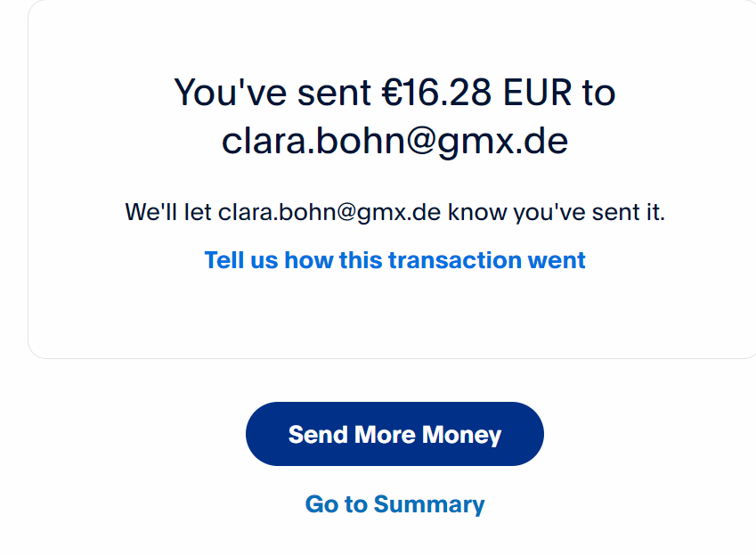The image size is (756, 556).
Task: Click the word "to" ending the heading's first line
Action: [x=598, y=93]
